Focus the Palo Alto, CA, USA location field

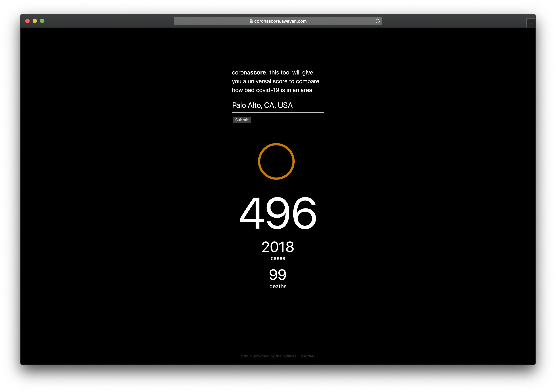pos(277,105)
